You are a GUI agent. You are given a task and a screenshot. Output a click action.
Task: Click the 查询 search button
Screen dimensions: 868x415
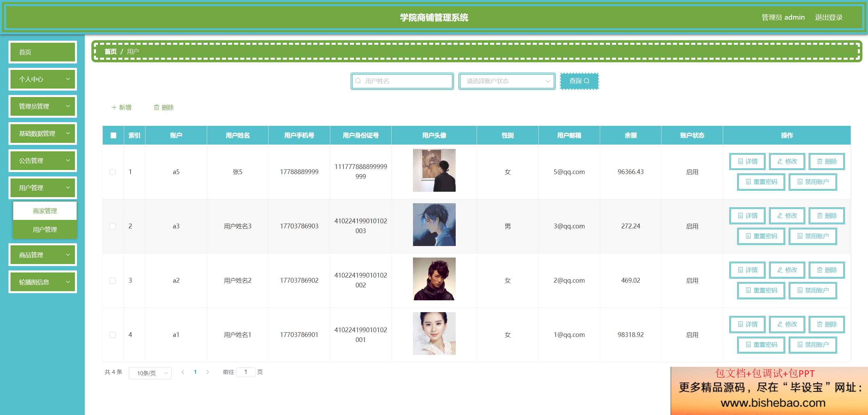coord(579,81)
